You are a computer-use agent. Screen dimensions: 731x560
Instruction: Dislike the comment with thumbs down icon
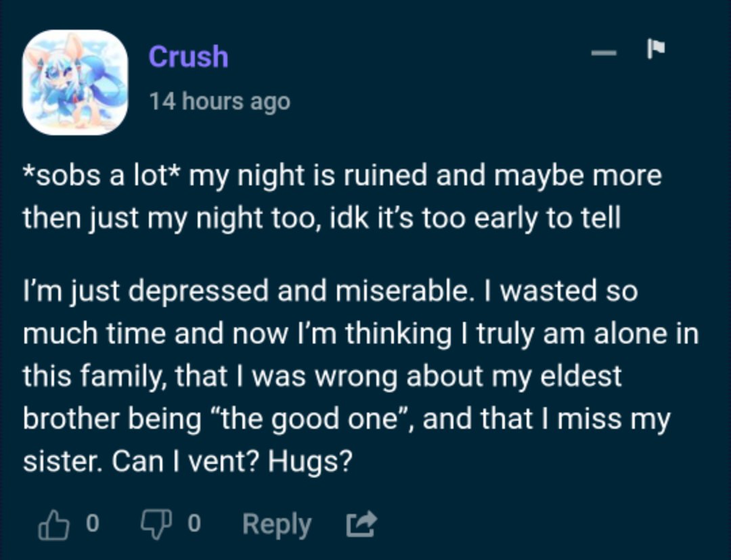coord(156,525)
